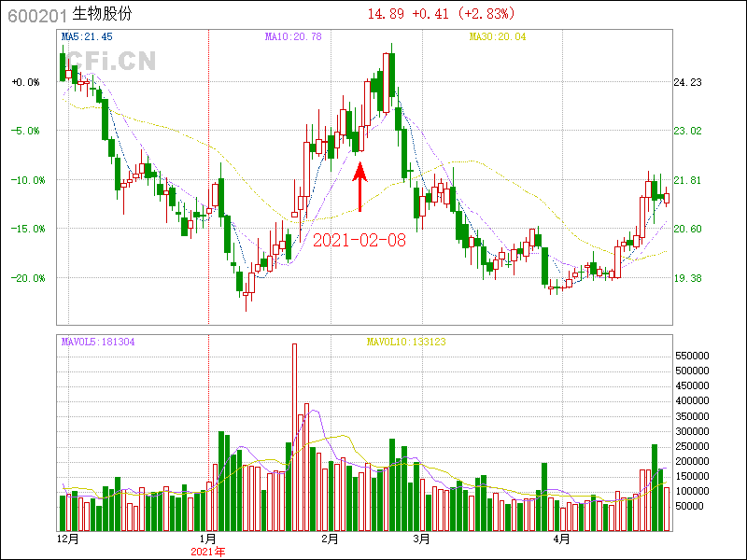Click the 24.23 price axis label
This screenshot has height=560, width=747.
pos(688,82)
